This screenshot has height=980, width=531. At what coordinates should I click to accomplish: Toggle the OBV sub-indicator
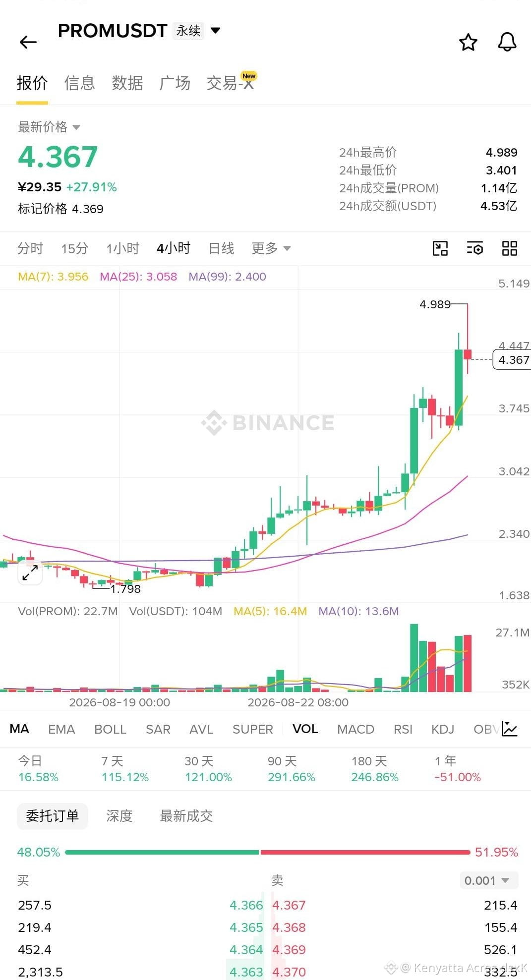tap(486, 729)
